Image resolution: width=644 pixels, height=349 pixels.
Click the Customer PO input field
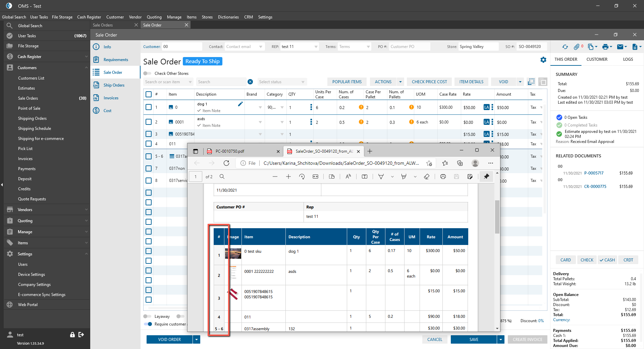409,47
